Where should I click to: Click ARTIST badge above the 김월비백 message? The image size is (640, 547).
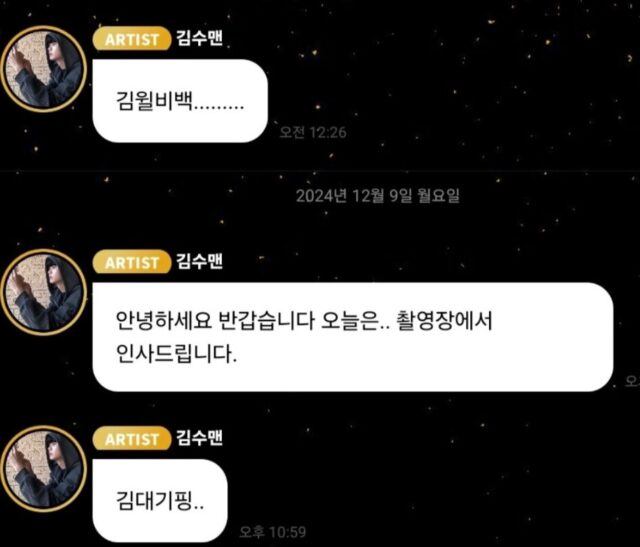click(132, 39)
